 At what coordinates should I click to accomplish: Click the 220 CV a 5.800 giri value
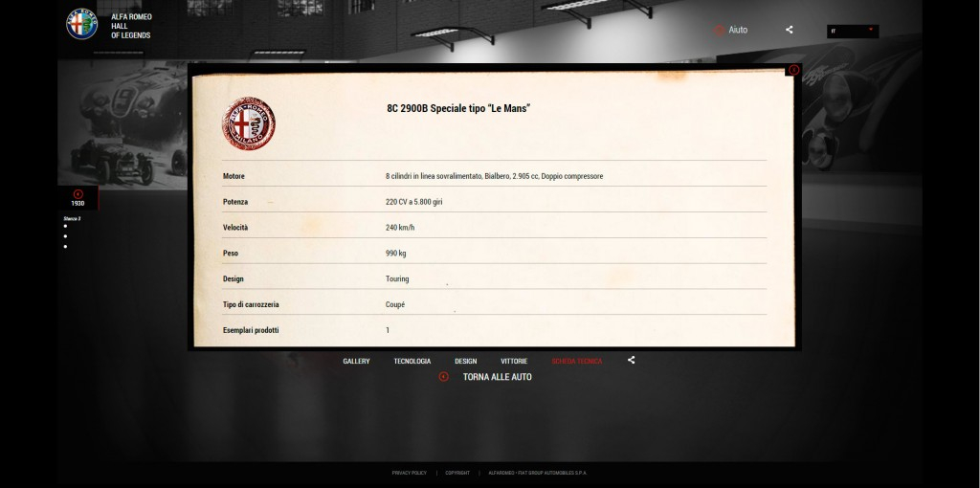coord(413,202)
